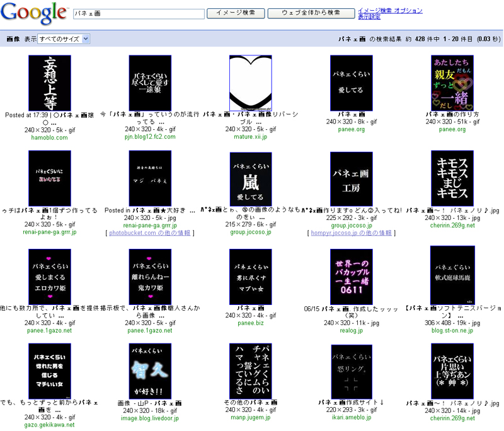Open the キモス キモス thumbnail
Image resolution: width=504 pixels, height=431 pixels.
(452, 178)
